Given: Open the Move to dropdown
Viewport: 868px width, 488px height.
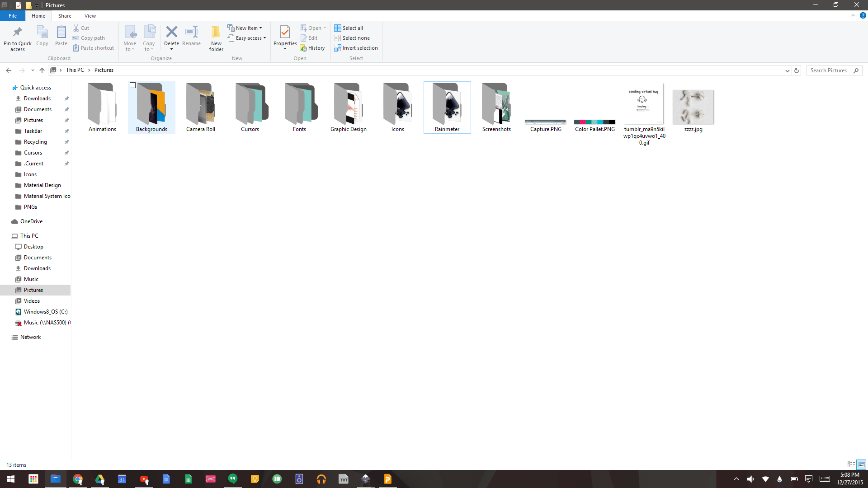Looking at the screenshot, I should tap(130, 38).
